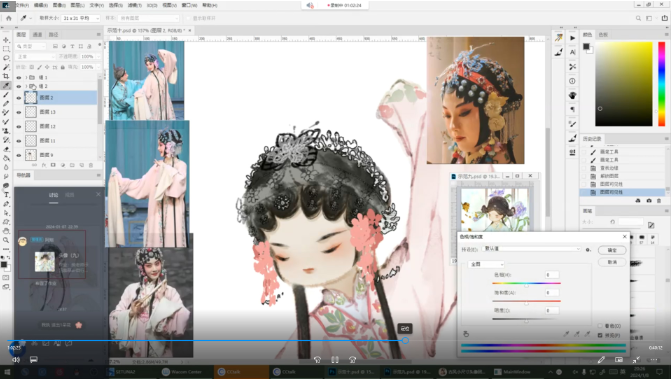
Task: Select the Lasso tool
Action: point(6,58)
